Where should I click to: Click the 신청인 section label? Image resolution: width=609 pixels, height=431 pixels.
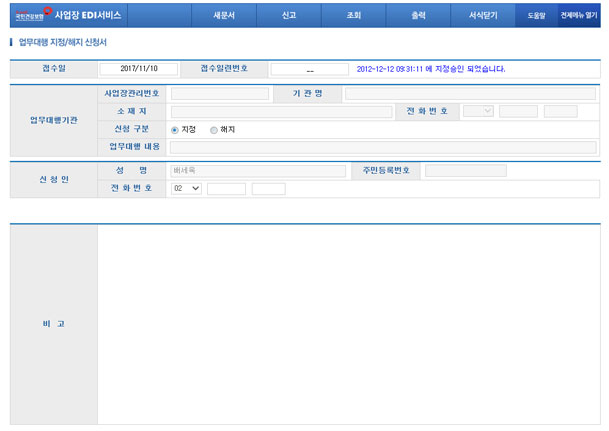point(54,179)
